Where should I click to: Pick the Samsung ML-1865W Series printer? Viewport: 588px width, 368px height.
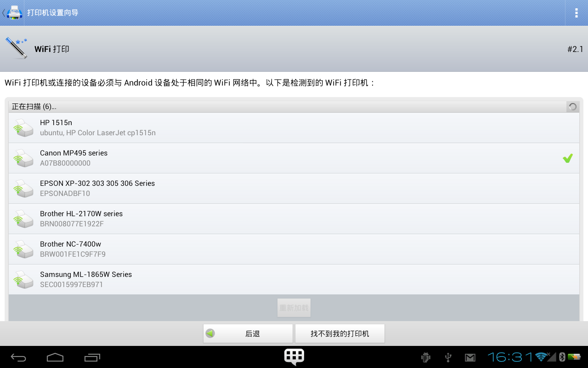coord(294,280)
